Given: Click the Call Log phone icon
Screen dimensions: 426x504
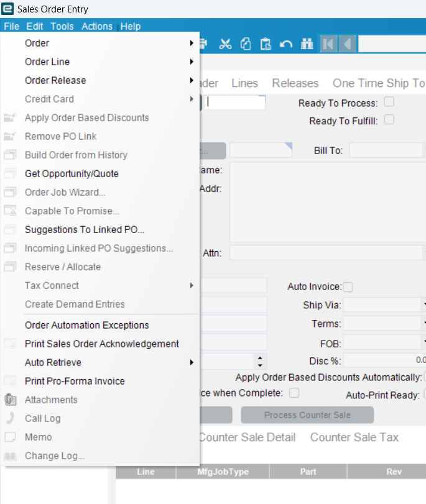Looking at the screenshot, I should click(x=11, y=418).
